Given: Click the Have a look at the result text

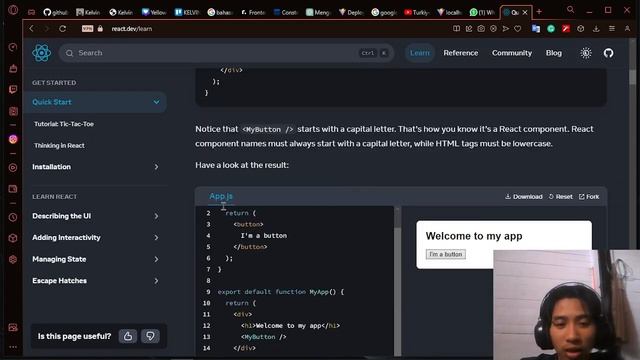Looking at the screenshot, I should pyautogui.click(x=242, y=165).
